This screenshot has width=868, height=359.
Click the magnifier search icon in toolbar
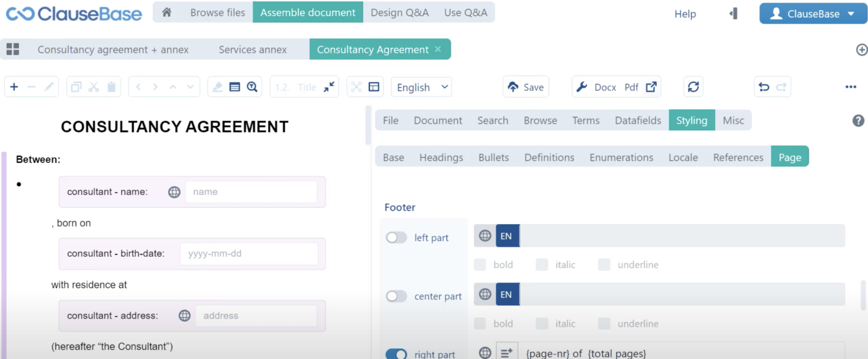[x=252, y=87]
